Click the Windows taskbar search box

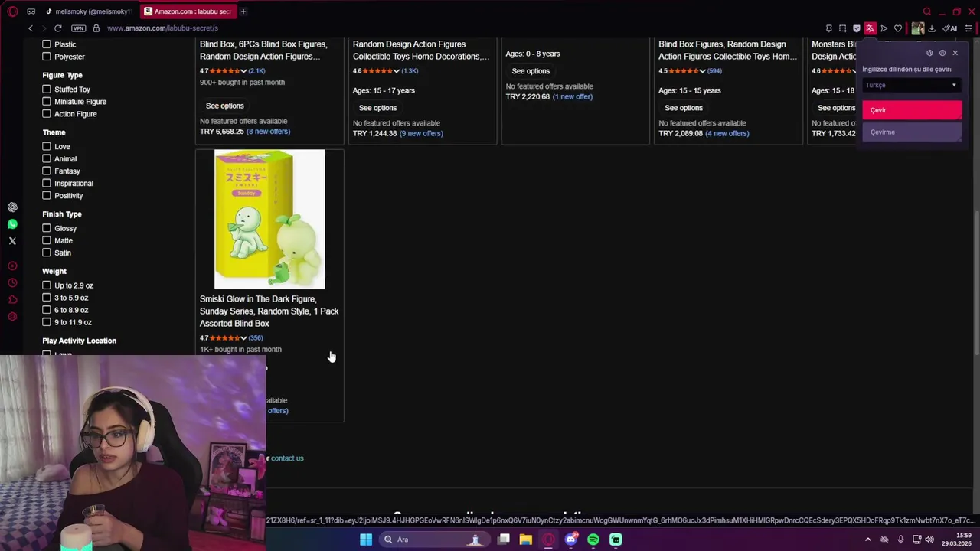434,540
